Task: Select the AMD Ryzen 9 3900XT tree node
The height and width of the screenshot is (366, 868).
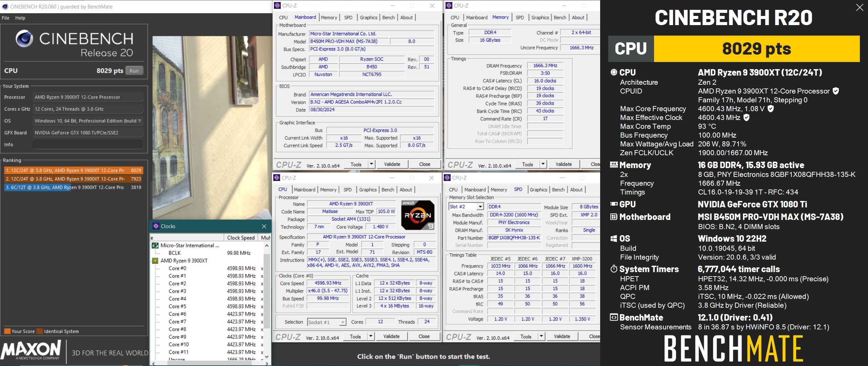Action: click(x=184, y=261)
